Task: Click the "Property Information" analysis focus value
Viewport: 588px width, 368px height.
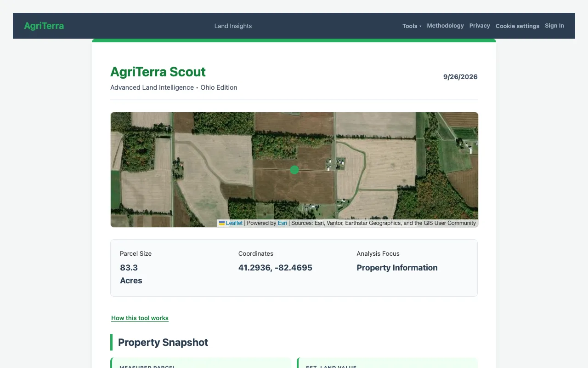Action: pos(397,268)
